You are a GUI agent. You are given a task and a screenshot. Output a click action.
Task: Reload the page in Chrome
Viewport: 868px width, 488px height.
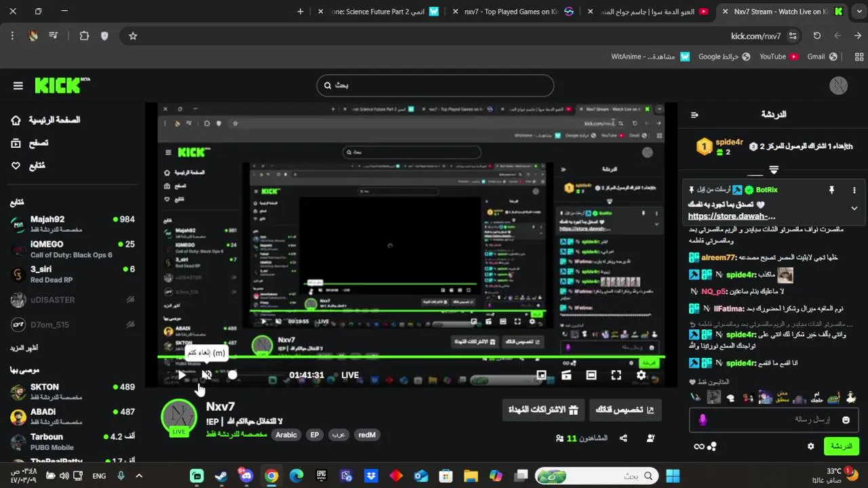[817, 36]
